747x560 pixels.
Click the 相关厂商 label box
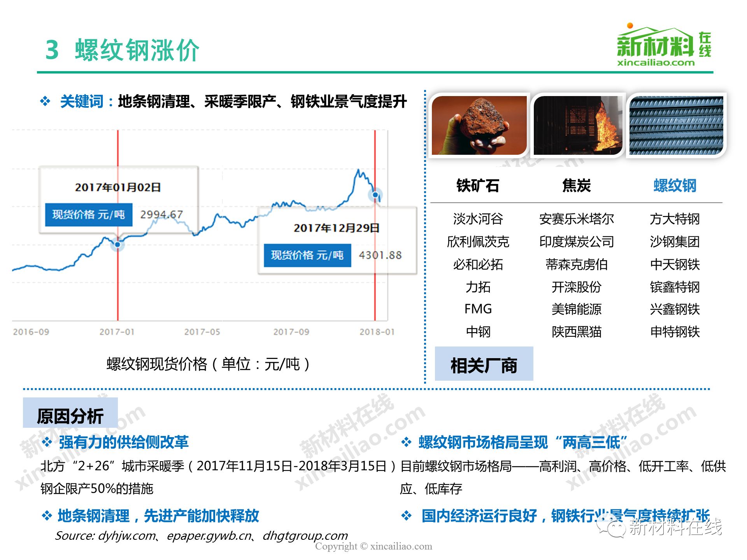click(484, 364)
